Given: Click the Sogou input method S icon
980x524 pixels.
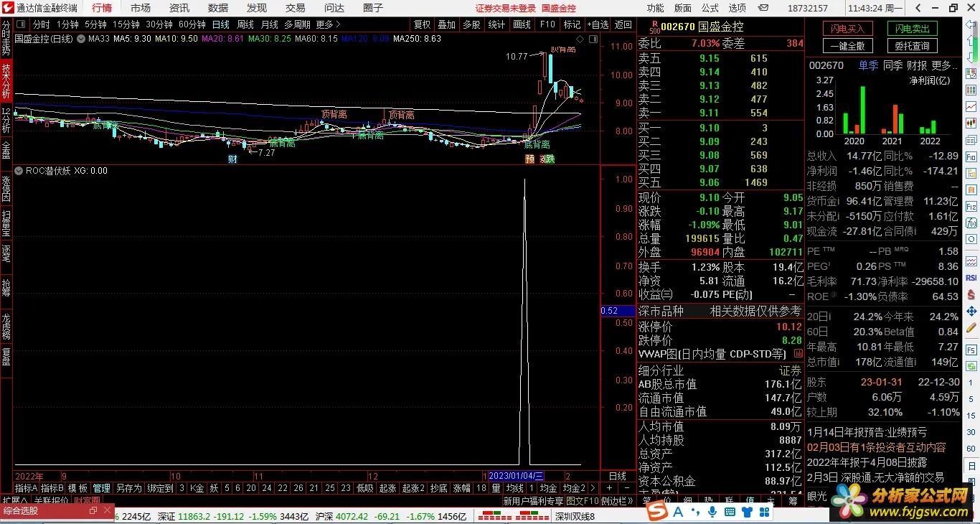Looking at the screenshot, I should [656, 511].
